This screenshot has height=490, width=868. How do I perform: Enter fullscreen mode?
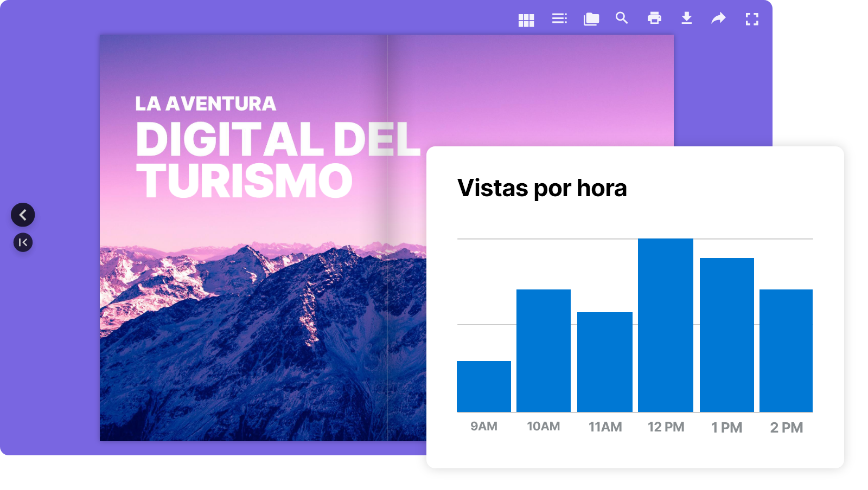[x=752, y=19]
